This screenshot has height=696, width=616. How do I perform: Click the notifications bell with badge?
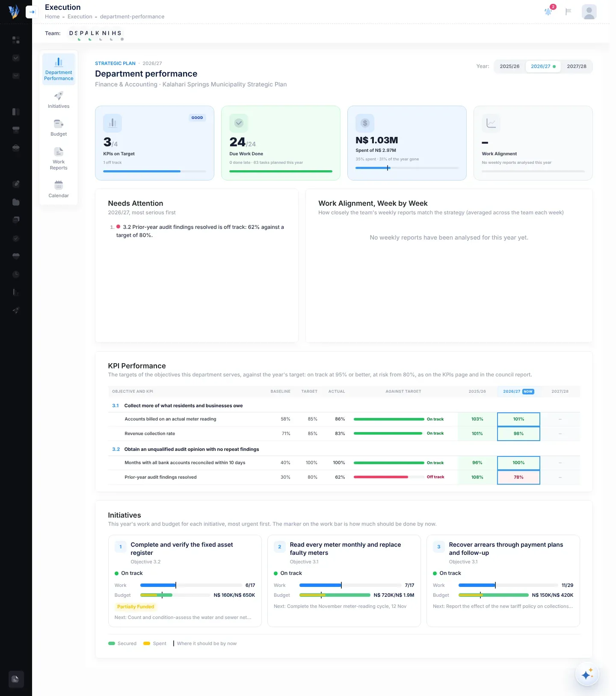(x=549, y=12)
